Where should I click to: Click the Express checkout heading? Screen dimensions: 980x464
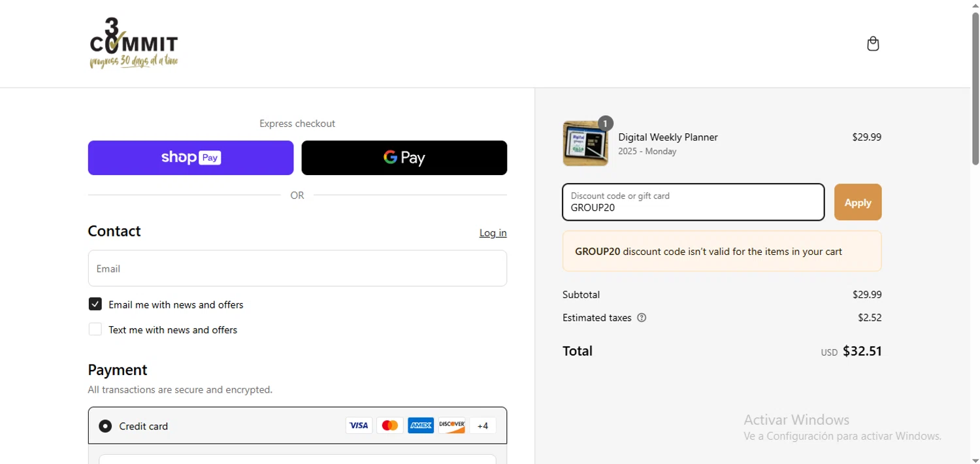pyautogui.click(x=297, y=124)
